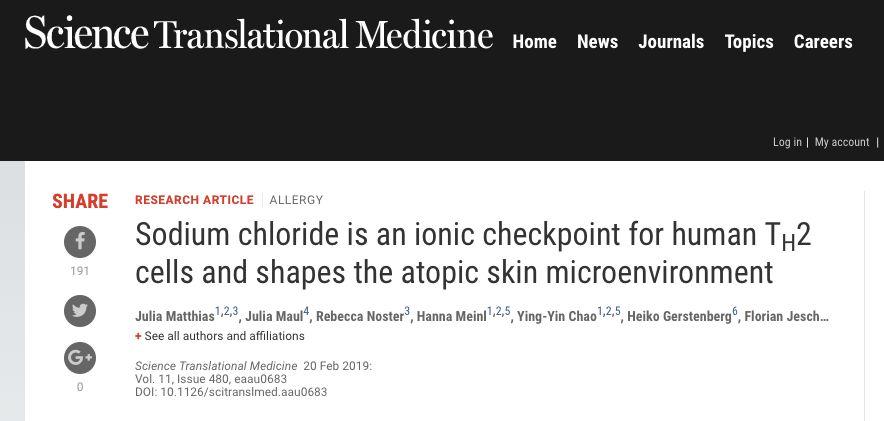The width and height of the screenshot is (884, 421).
Task: Open My account link
Action: [x=842, y=143]
